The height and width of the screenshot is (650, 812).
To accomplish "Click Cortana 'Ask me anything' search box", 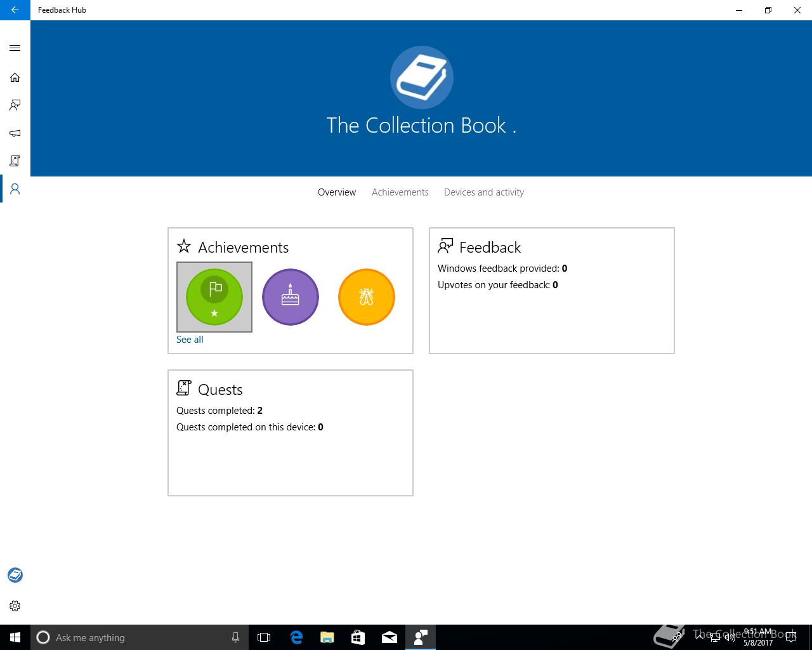I will coord(139,637).
